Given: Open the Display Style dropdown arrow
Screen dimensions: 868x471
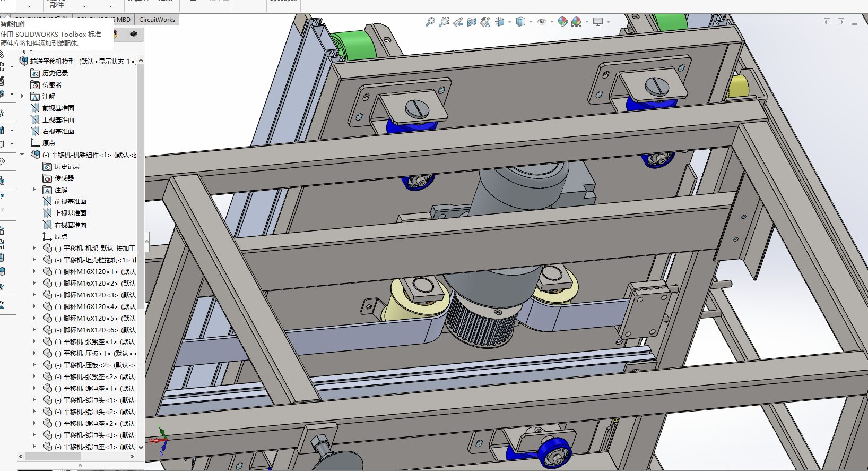Looking at the screenshot, I should click(x=531, y=22).
